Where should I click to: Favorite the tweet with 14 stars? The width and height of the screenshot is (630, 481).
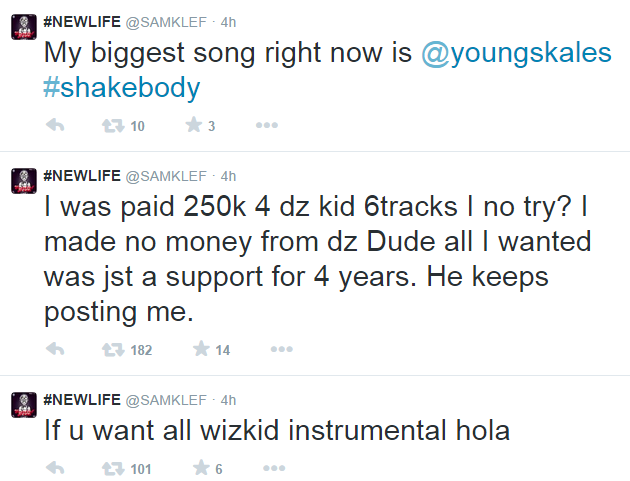pyautogui.click(x=200, y=349)
